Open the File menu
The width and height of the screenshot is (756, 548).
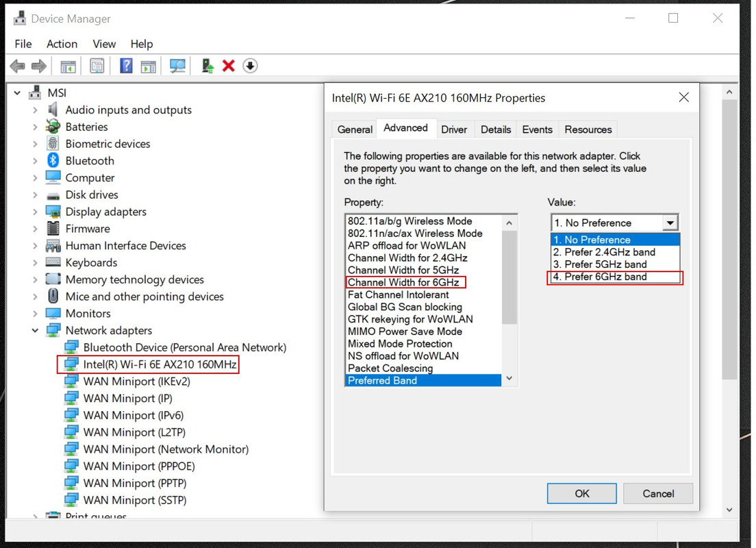tap(23, 44)
